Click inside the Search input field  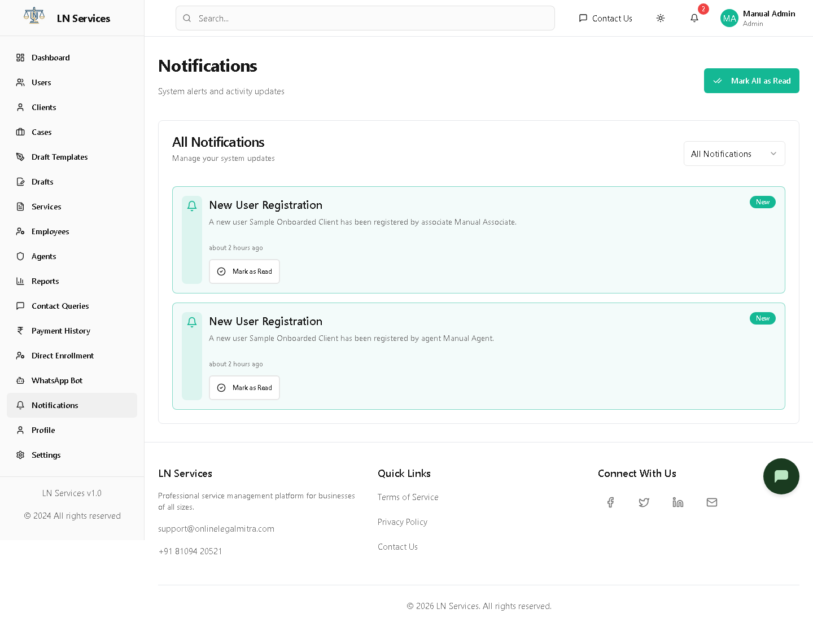tap(365, 18)
